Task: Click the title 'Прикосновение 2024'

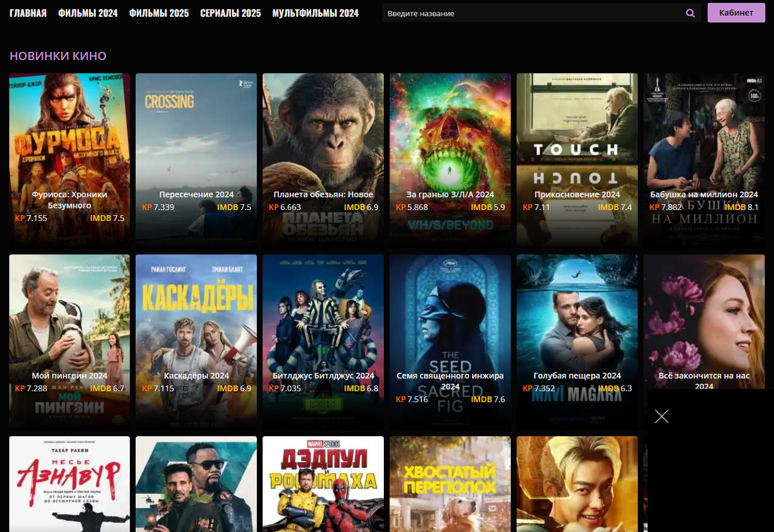Action: click(577, 194)
